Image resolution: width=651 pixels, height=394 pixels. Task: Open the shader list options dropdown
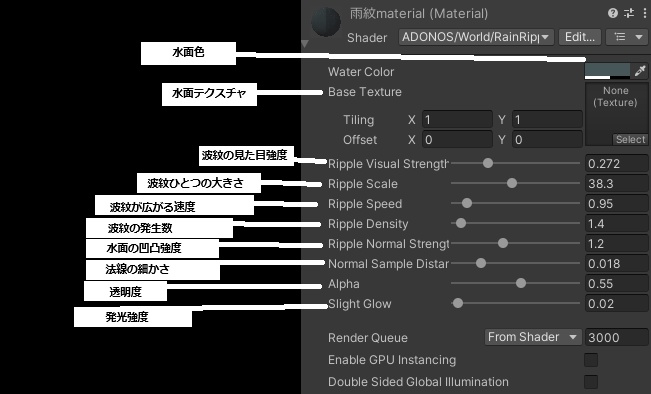(x=628, y=37)
